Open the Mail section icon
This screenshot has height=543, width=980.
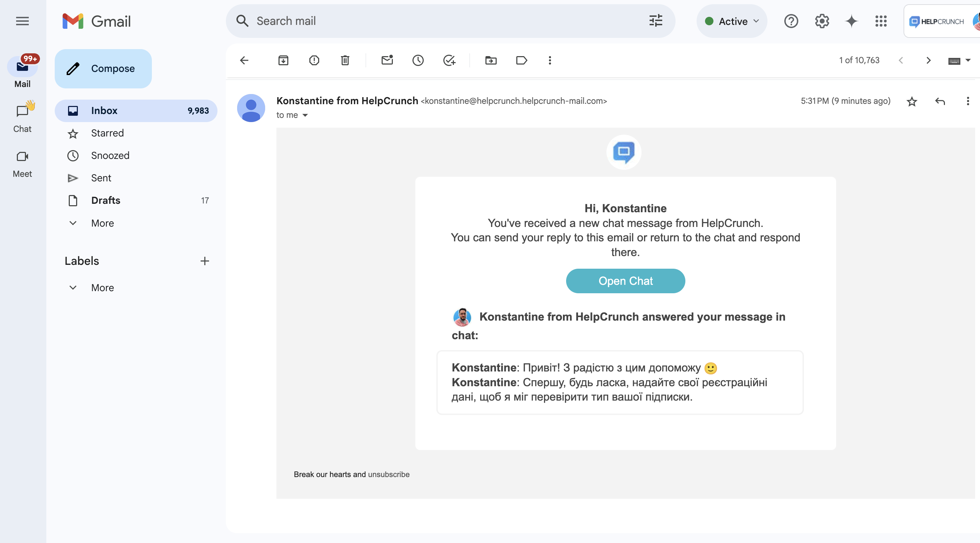pos(22,67)
